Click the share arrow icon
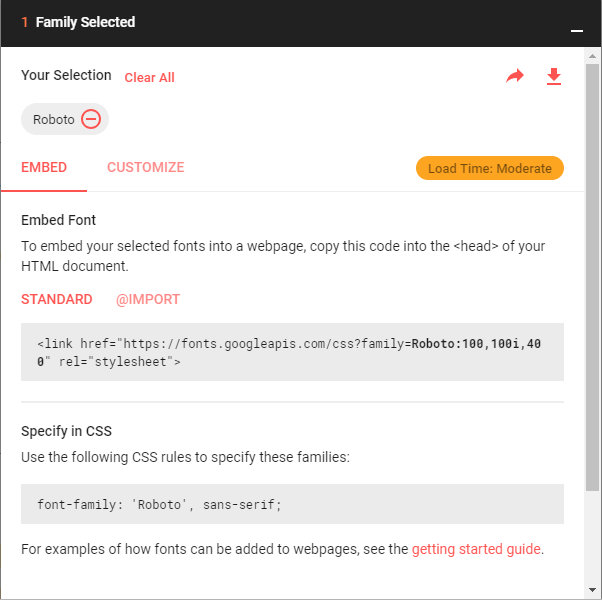The height and width of the screenshot is (600, 602). pyautogui.click(x=515, y=76)
